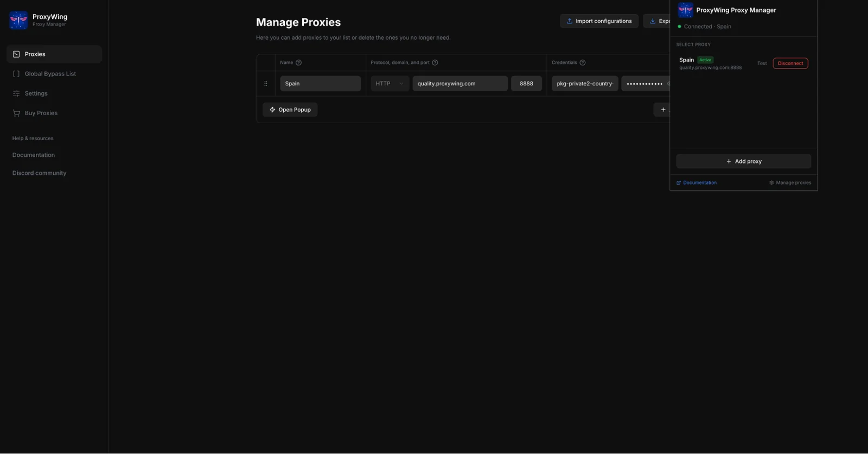Click Add proxy in the popup

743,161
